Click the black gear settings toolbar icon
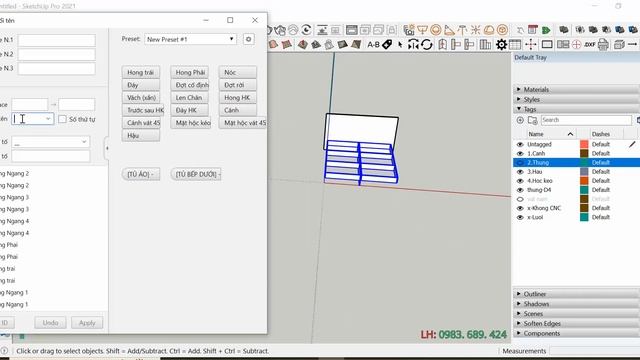 pos(501,44)
